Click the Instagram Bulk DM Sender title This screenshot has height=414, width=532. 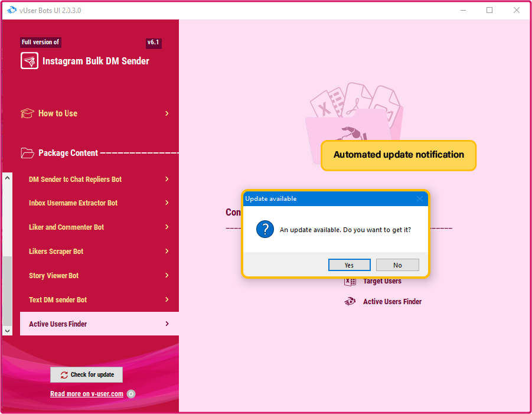[x=96, y=61]
